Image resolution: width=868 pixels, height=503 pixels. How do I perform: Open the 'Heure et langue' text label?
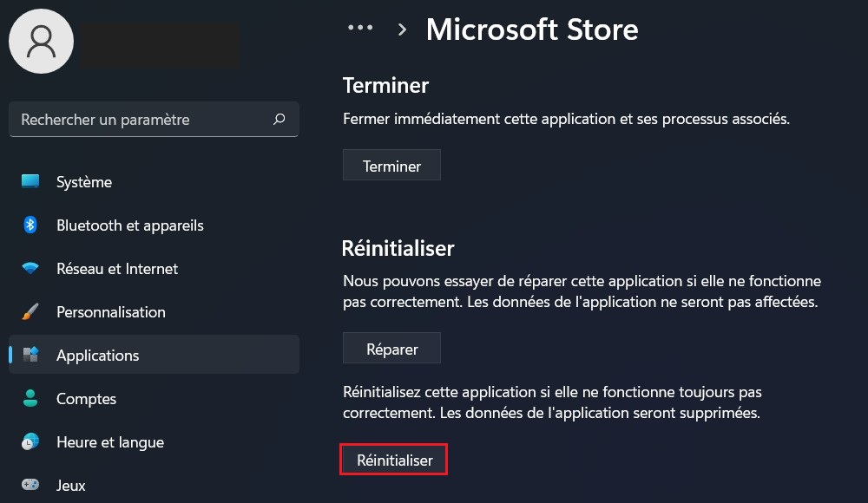pyautogui.click(x=110, y=442)
